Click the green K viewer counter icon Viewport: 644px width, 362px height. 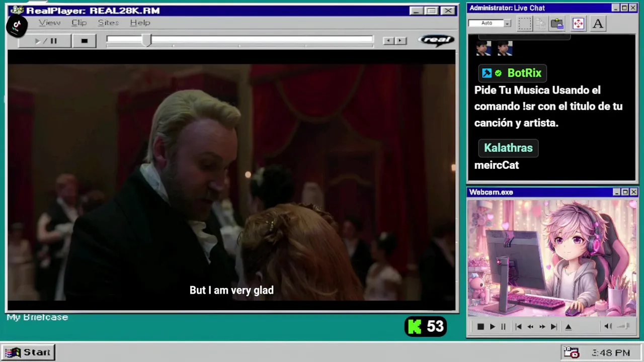click(414, 327)
